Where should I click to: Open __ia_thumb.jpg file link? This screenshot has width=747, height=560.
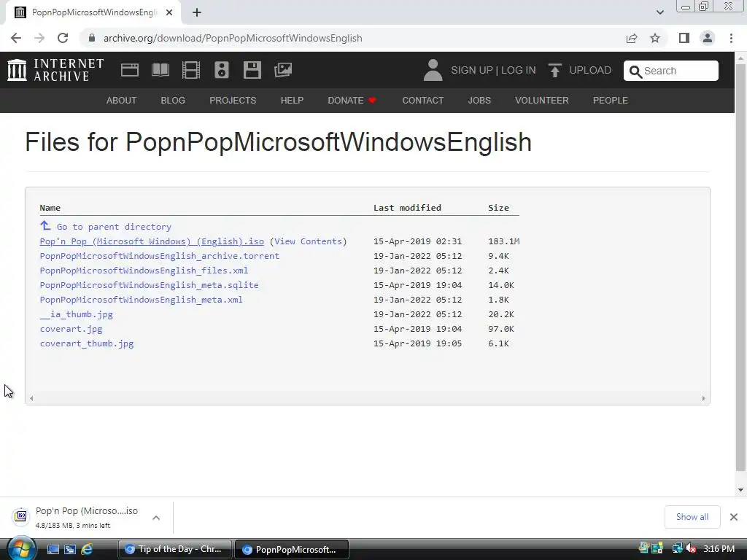(x=76, y=314)
